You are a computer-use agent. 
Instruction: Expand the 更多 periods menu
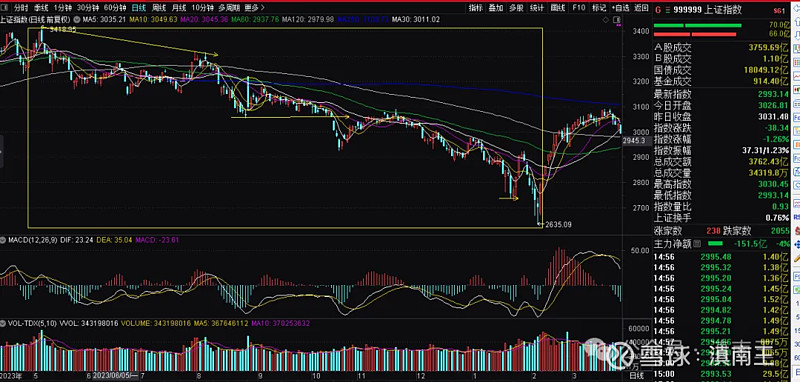254,8
